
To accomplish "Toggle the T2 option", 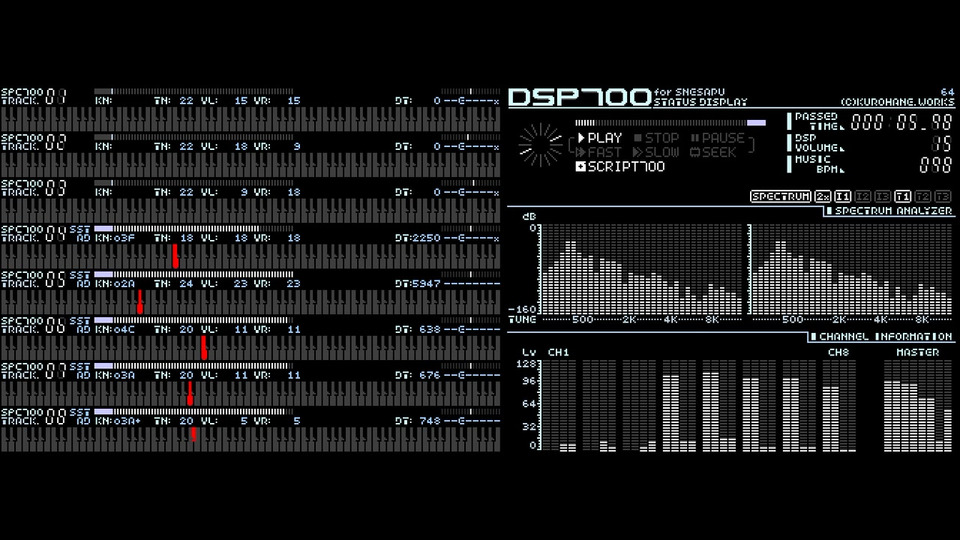I will click(x=923, y=197).
